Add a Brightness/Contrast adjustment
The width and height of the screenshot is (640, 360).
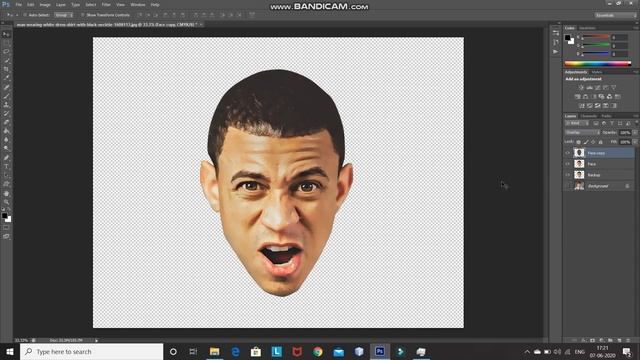coord(581,87)
